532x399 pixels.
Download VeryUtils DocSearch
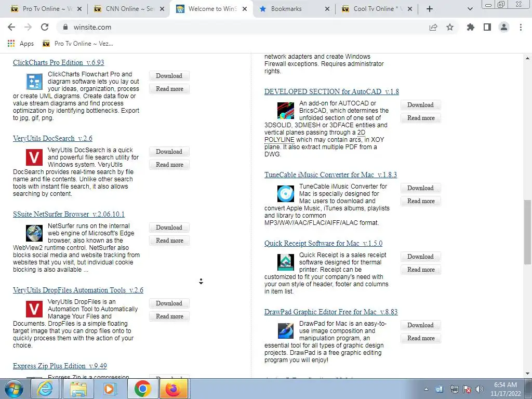(169, 152)
